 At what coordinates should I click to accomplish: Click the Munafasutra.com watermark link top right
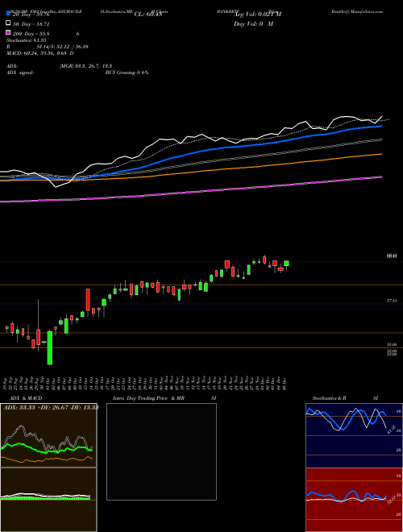[x=357, y=11]
